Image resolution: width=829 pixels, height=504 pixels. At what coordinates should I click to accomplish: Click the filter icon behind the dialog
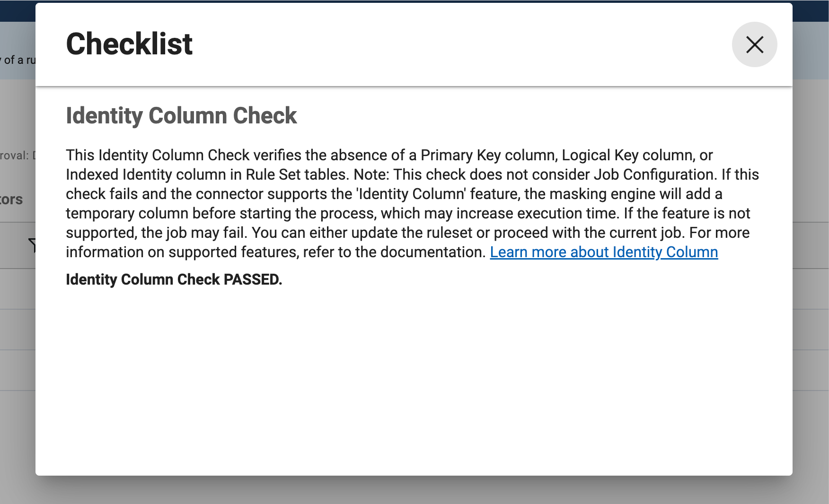point(32,244)
